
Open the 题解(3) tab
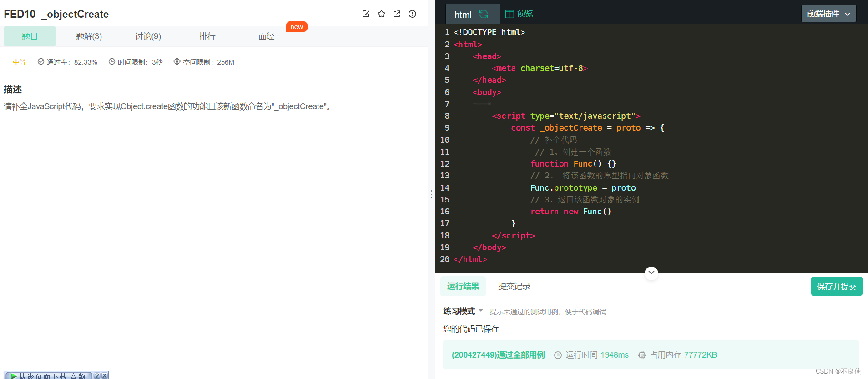click(x=89, y=36)
